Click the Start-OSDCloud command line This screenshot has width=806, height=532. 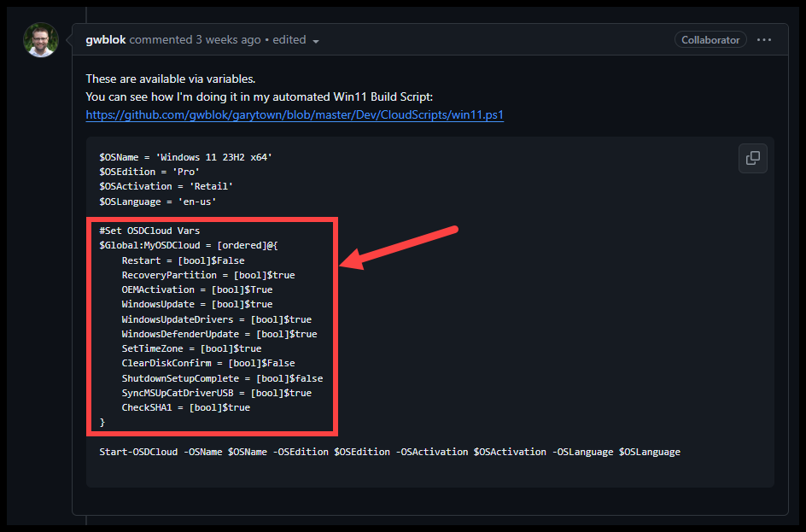(388, 451)
